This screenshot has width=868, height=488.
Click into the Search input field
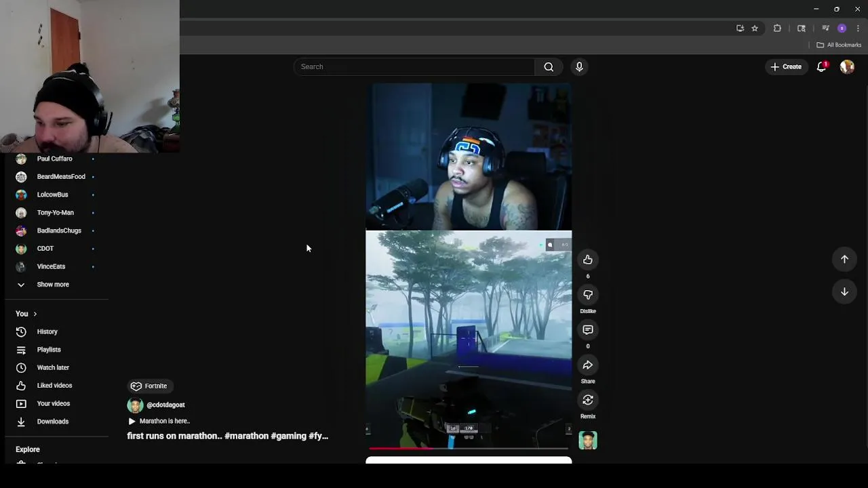point(414,66)
